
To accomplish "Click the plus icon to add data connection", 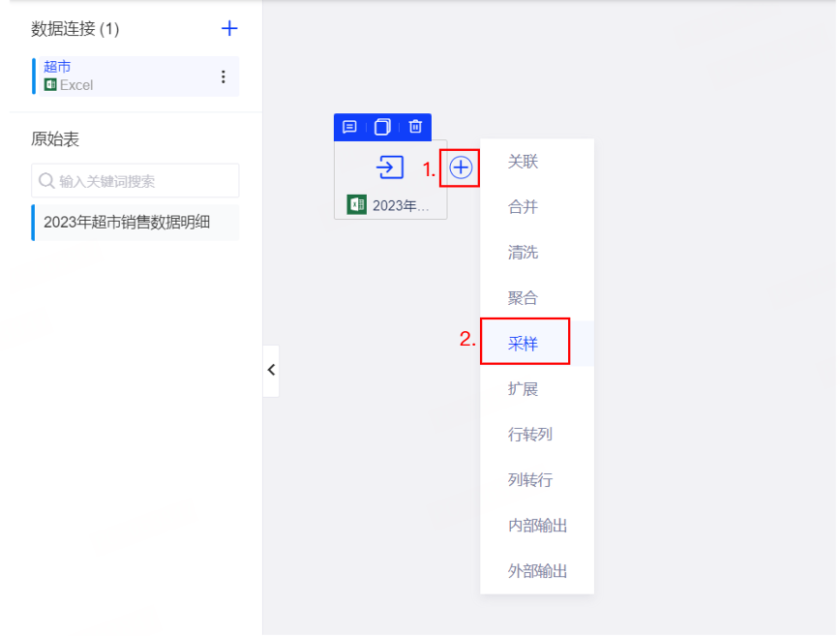I will 229,28.
